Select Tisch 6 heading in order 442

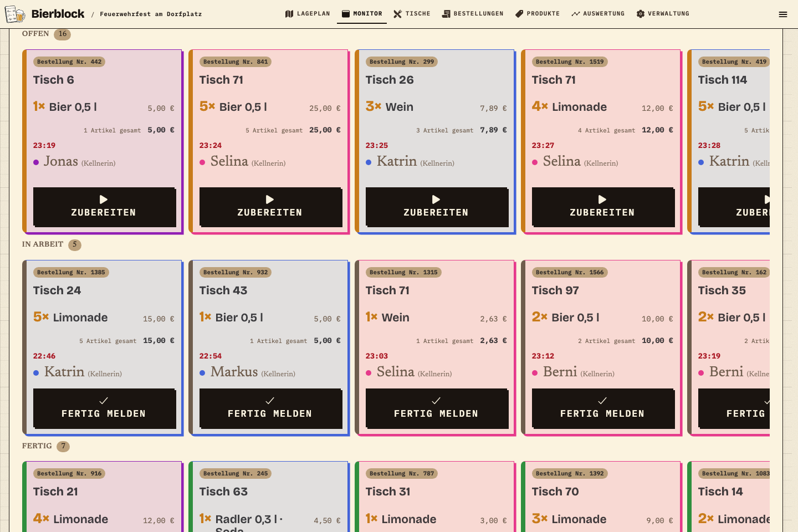pos(54,80)
